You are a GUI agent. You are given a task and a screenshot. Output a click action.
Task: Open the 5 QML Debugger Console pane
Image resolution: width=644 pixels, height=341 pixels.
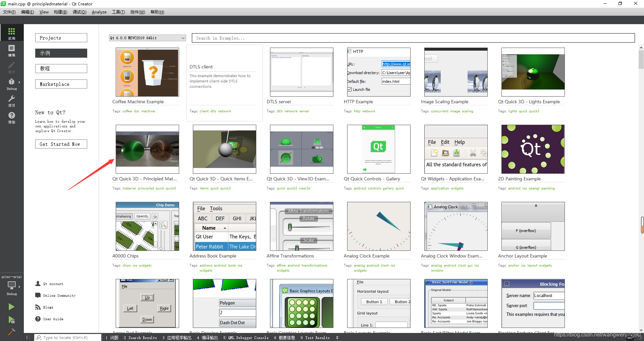(246, 338)
